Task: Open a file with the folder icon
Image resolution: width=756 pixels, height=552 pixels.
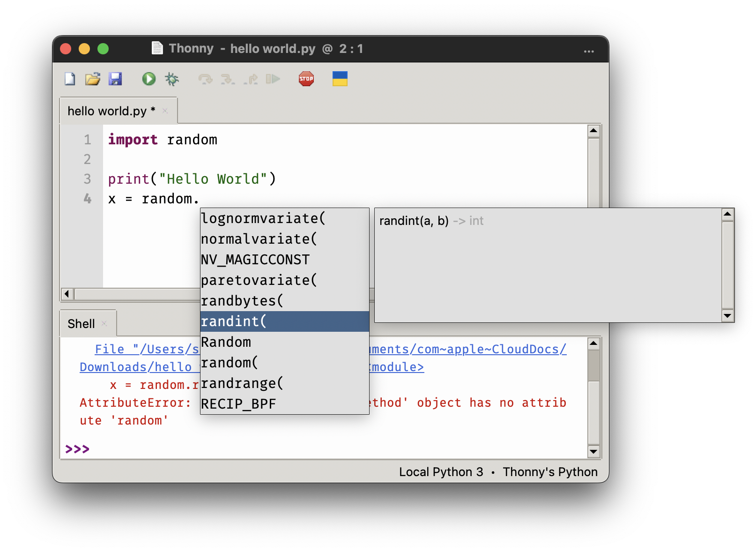Action: pos(93,79)
